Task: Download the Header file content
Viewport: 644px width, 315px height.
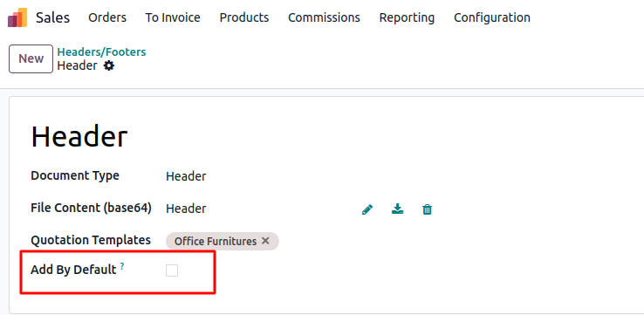Action: point(397,209)
